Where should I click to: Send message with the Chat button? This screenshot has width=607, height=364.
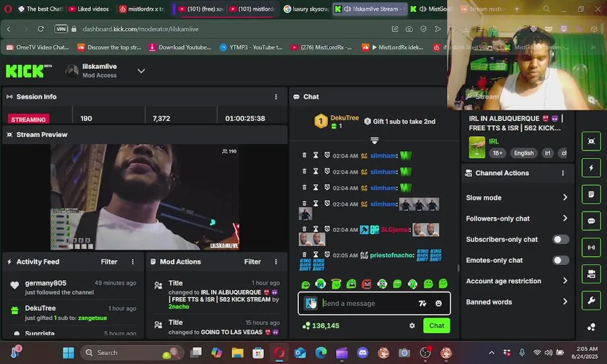click(x=437, y=326)
